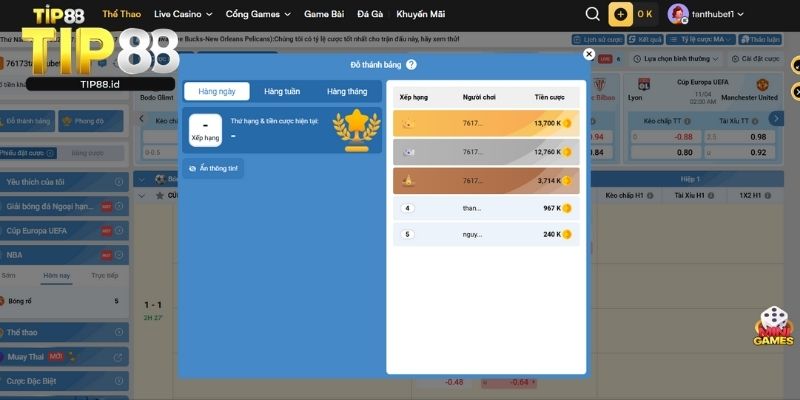
Task: Go to the Khuyến Mãi menu
Action: [421, 15]
